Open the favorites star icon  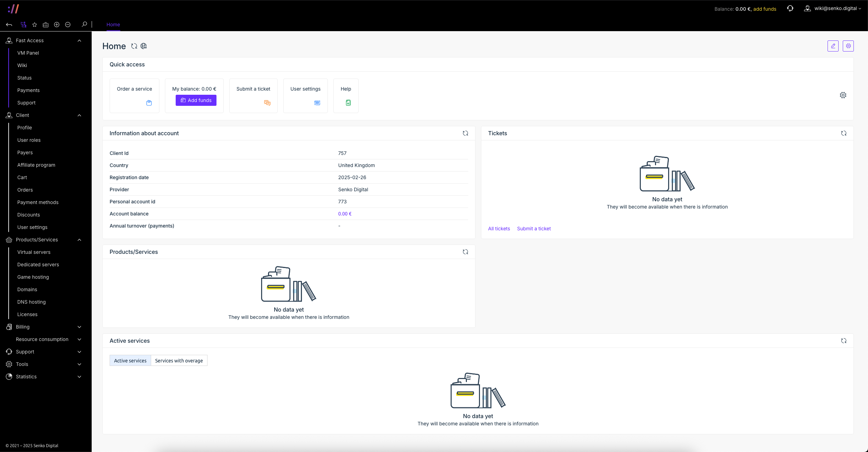click(35, 25)
